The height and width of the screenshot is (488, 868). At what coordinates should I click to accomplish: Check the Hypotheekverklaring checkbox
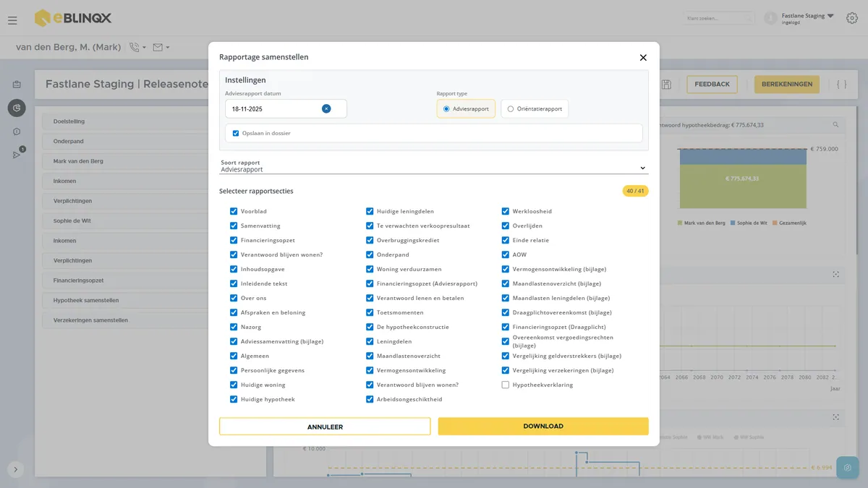506,385
